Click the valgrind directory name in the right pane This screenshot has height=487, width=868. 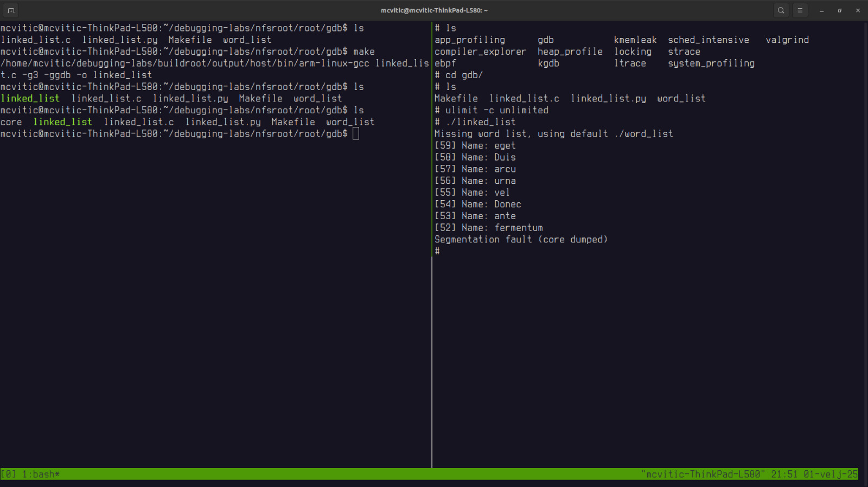pyautogui.click(x=787, y=40)
